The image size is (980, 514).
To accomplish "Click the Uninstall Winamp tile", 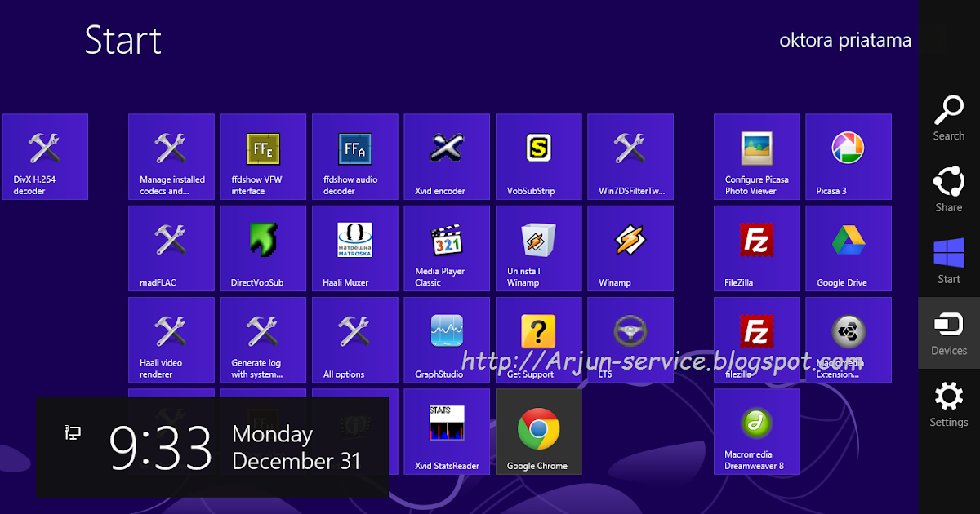I will [x=539, y=249].
